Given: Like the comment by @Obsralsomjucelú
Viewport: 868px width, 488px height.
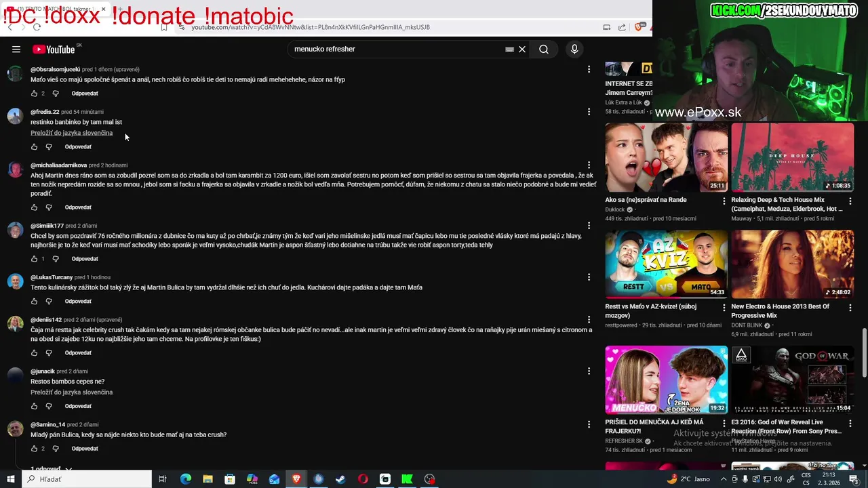Looking at the screenshot, I should click(34, 94).
